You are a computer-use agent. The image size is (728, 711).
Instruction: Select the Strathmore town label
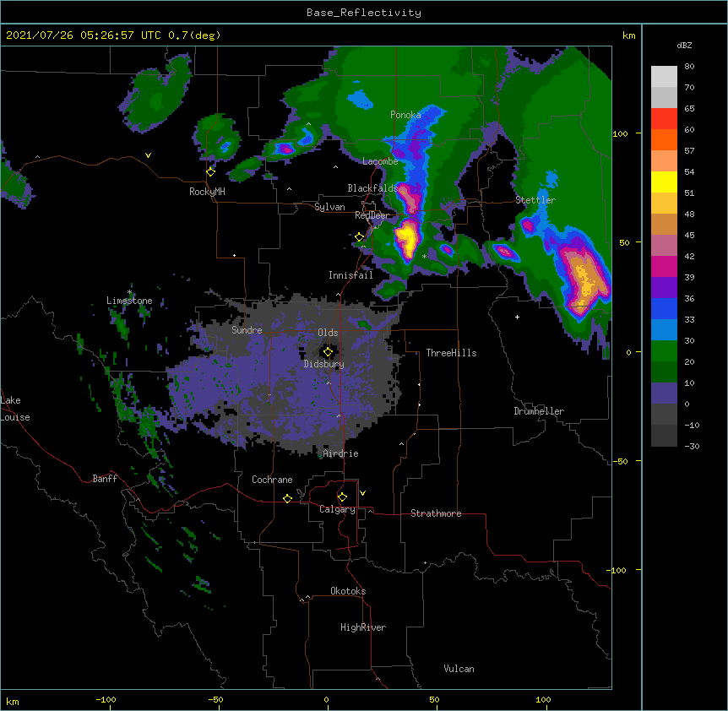(x=436, y=513)
